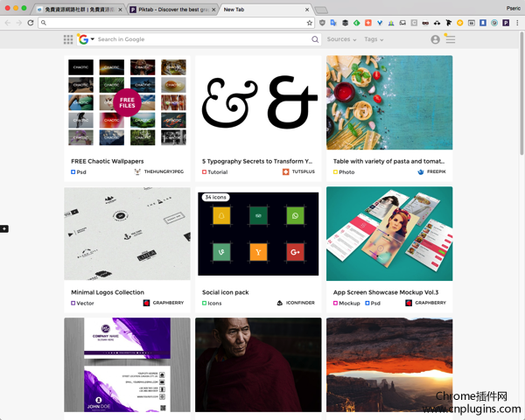525x420 pixels.
Task: Open Table with variety of pasta title
Action: pos(388,161)
